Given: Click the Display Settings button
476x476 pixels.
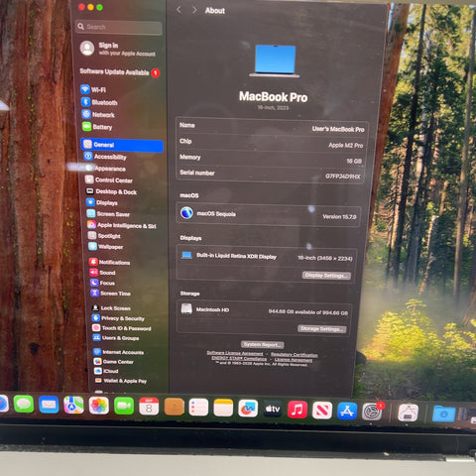Looking at the screenshot, I should (x=326, y=275).
